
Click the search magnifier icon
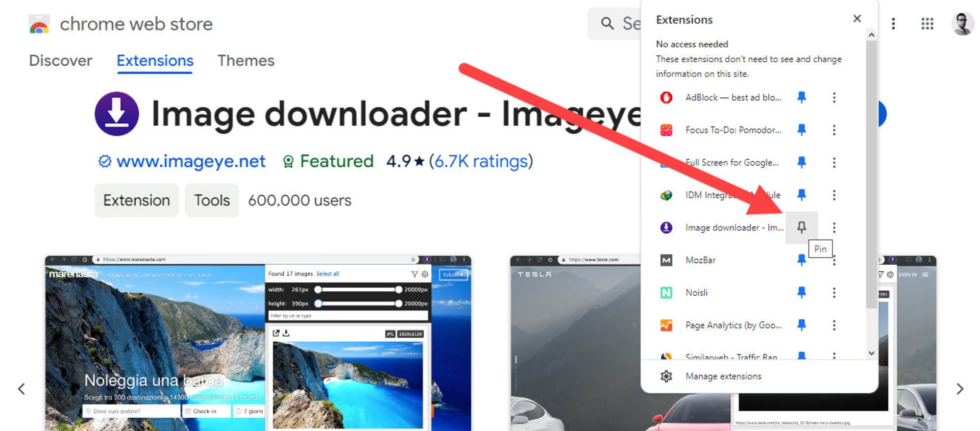pyautogui.click(x=607, y=23)
